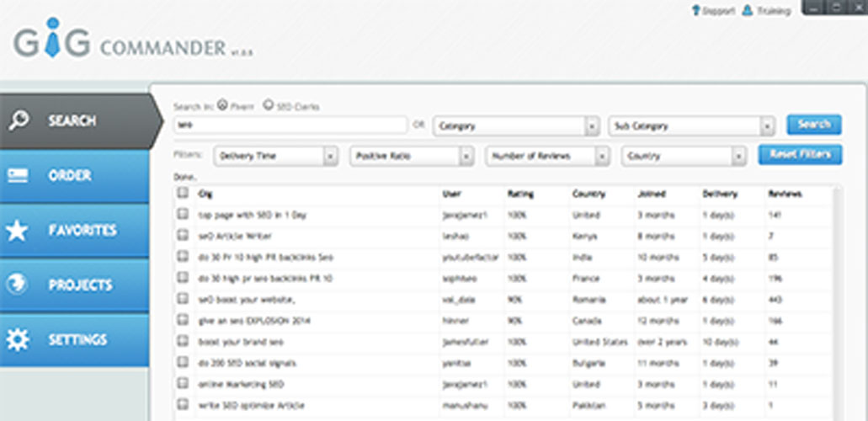Image resolution: width=868 pixels, height=421 pixels.
Task: Check the 'seO boost your website' row checkbox
Action: [x=183, y=299]
